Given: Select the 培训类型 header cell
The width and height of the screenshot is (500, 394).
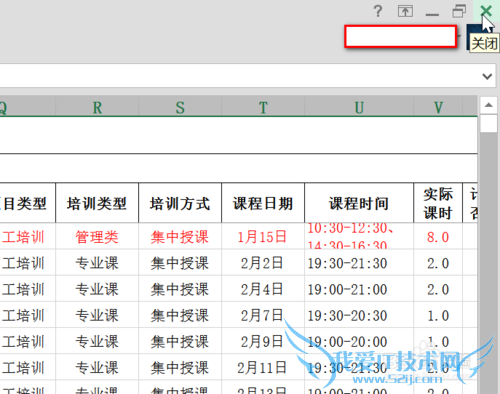Looking at the screenshot, I should tap(97, 203).
